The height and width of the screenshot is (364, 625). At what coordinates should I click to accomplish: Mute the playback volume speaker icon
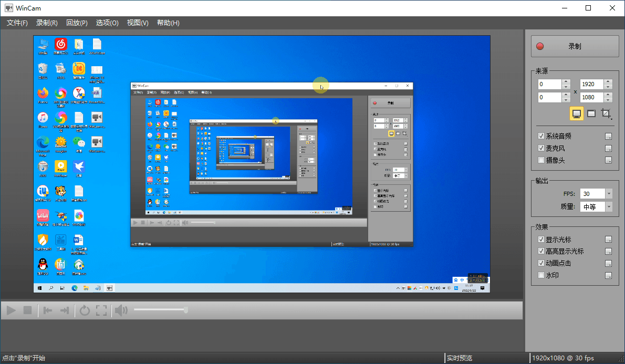click(x=121, y=310)
